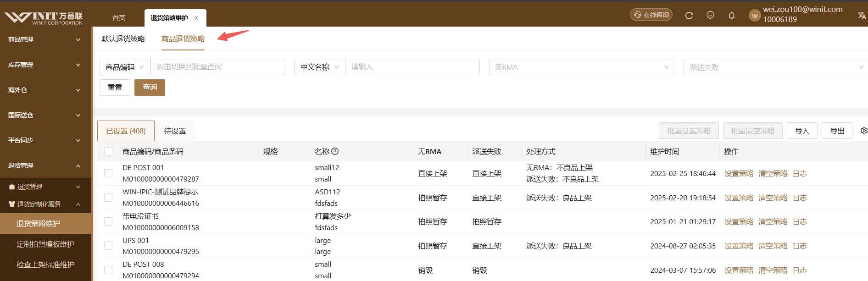Image resolution: width=868 pixels, height=281 pixels.
Task: Click the product code M010000000006446616
Action: pos(161,203)
